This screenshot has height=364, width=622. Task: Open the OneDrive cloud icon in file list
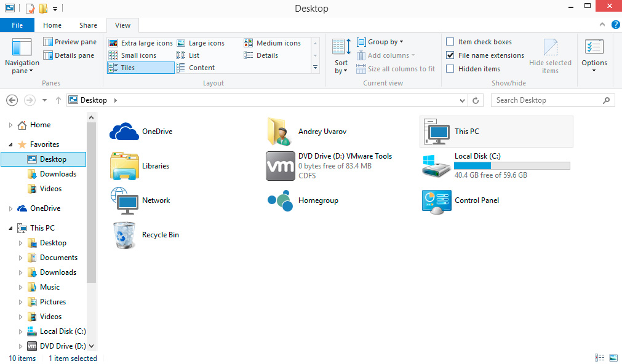point(124,132)
